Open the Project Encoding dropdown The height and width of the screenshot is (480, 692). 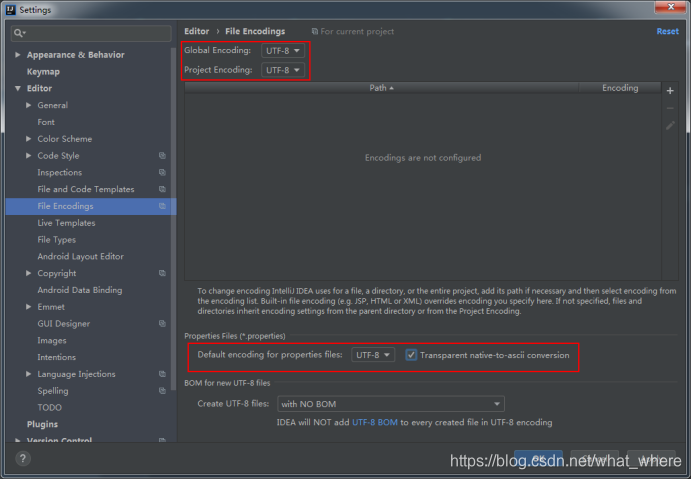click(x=283, y=70)
